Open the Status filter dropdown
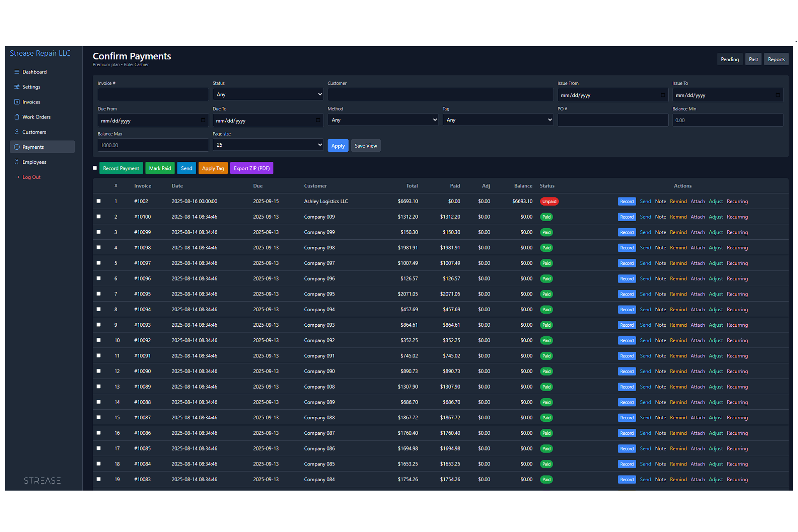Screen dimensions: 798x532 pos(268,94)
